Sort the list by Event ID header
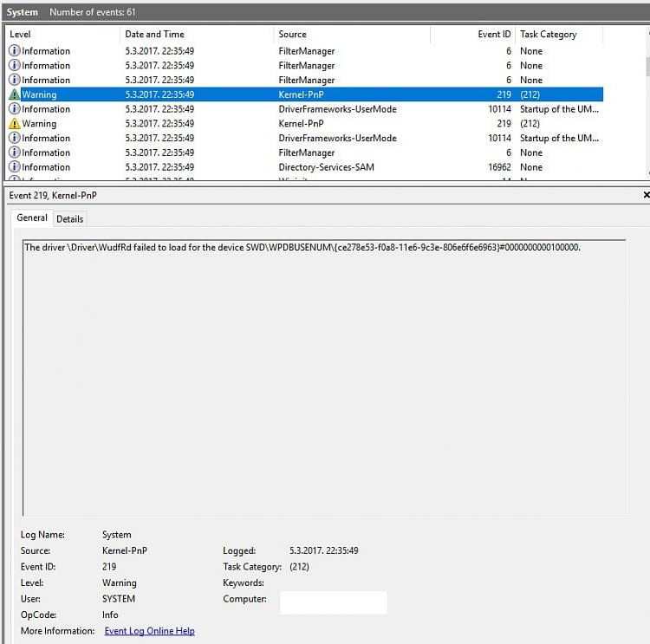Image resolution: width=650 pixels, height=644 pixels. (472, 34)
